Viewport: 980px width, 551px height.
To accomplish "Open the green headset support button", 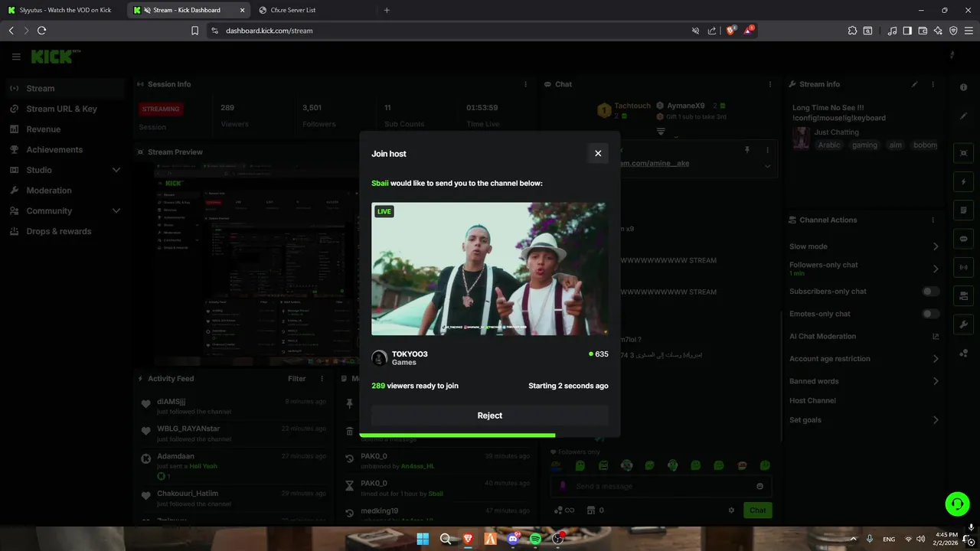I will click(957, 504).
